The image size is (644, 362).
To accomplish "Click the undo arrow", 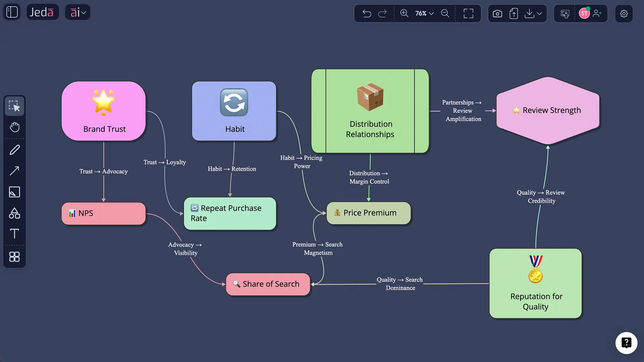I will pos(367,13).
